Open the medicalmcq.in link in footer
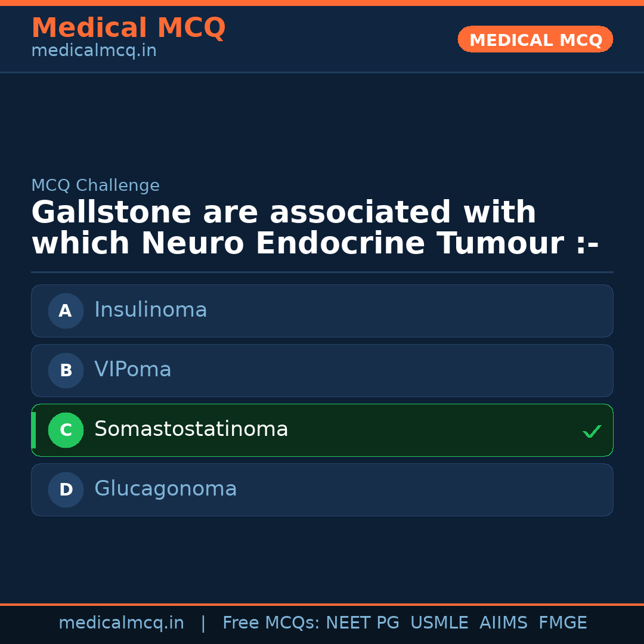 pos(121,623)
